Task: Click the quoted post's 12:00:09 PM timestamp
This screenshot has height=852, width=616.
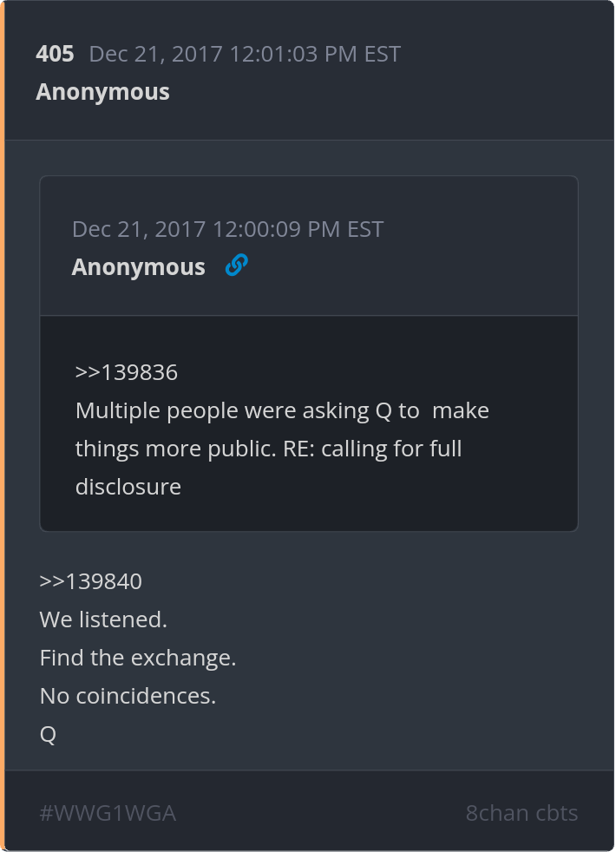Action: pyautogui.click(x=227, y=229)
